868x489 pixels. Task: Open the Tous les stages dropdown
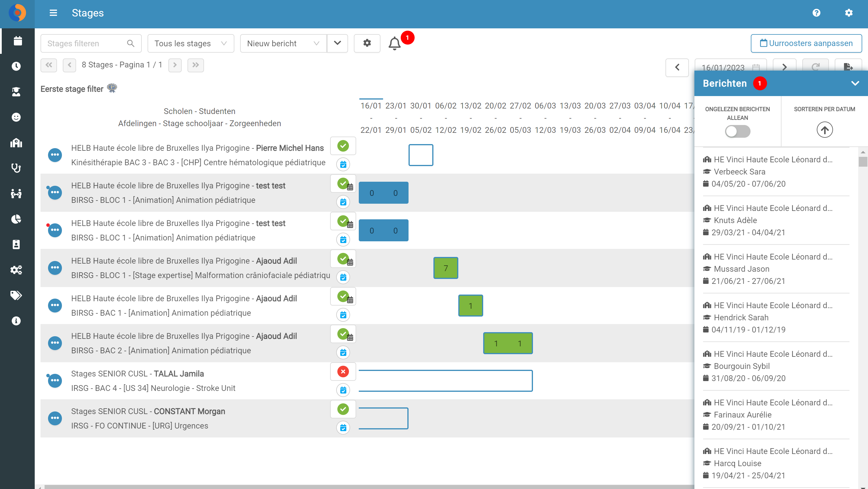pos(191,43)
